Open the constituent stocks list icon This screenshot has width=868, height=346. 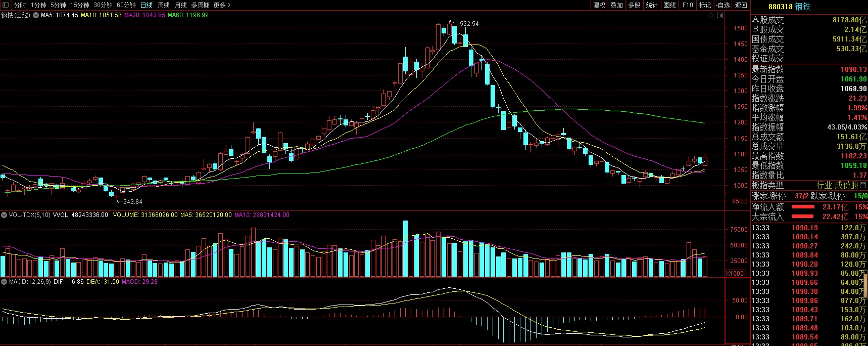863,185
